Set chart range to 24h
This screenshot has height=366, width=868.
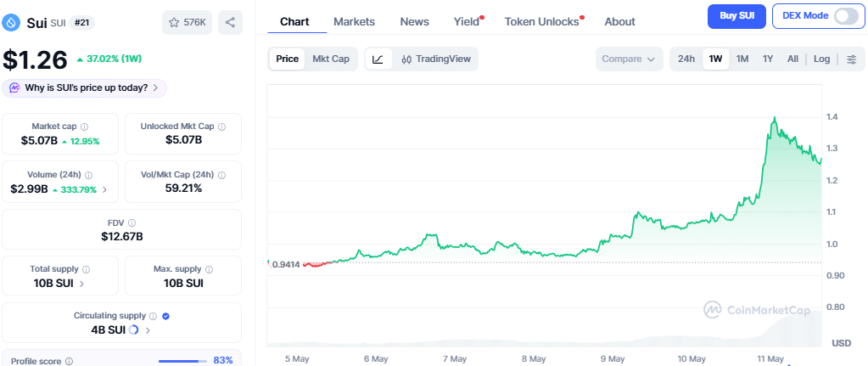tap(686, 59)
